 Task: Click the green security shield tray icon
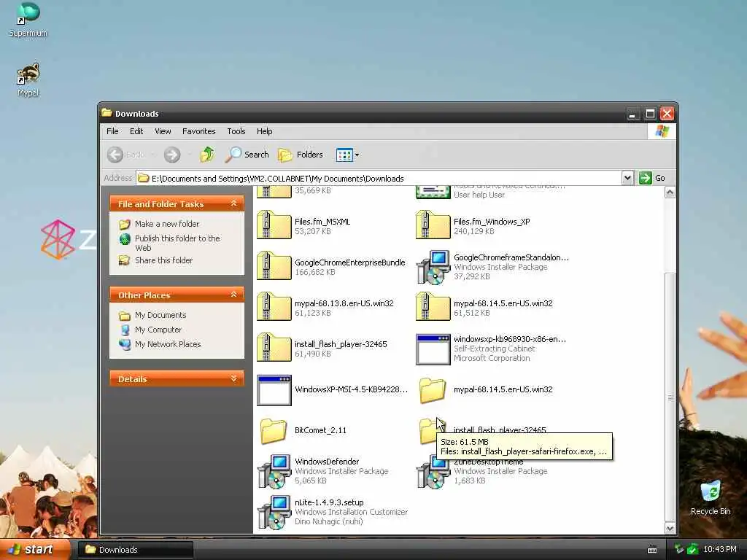(x=693, y=549)
